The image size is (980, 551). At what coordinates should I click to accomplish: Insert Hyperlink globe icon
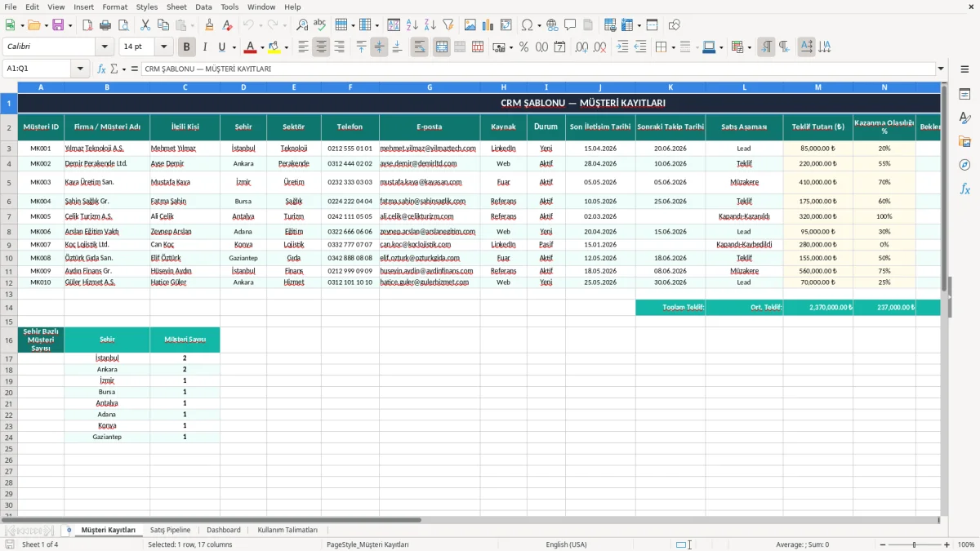coord(552,25)
